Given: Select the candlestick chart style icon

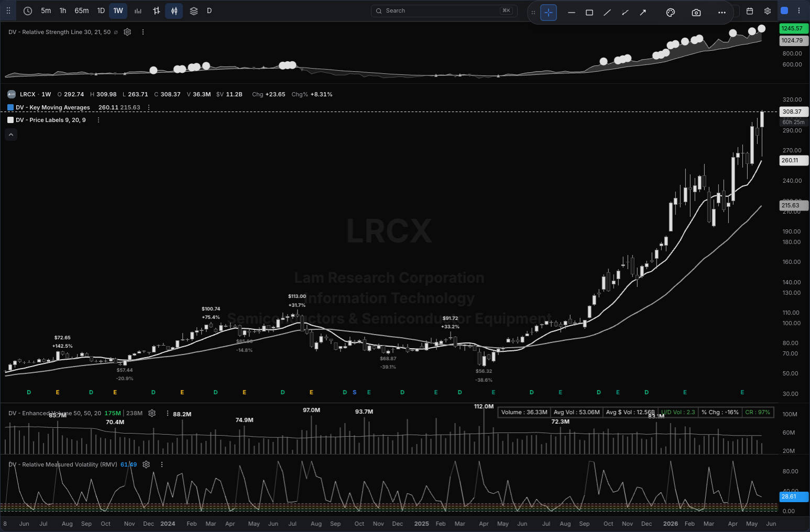Looking at the screenshot, I should [x=174, y=10].
